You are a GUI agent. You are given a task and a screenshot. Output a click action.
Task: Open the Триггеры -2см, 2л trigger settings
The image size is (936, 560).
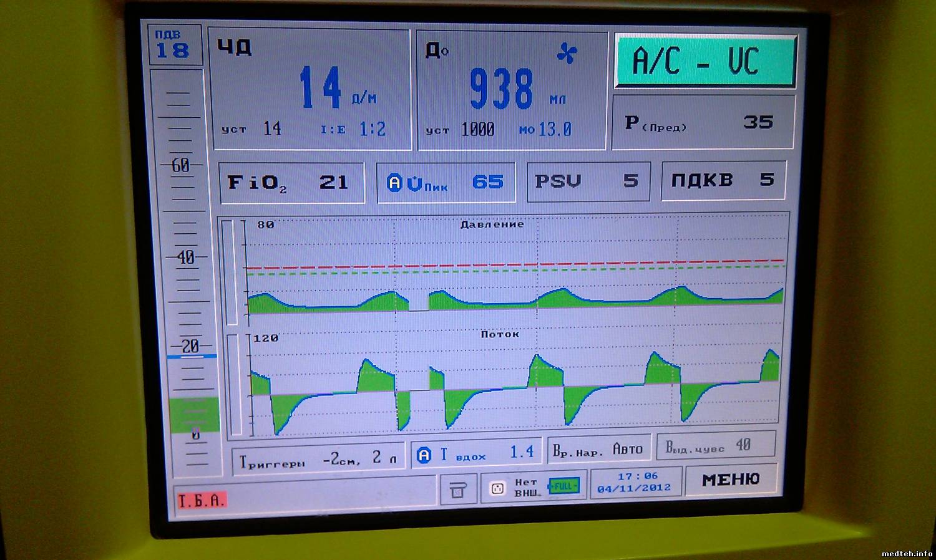click(318, 460)
